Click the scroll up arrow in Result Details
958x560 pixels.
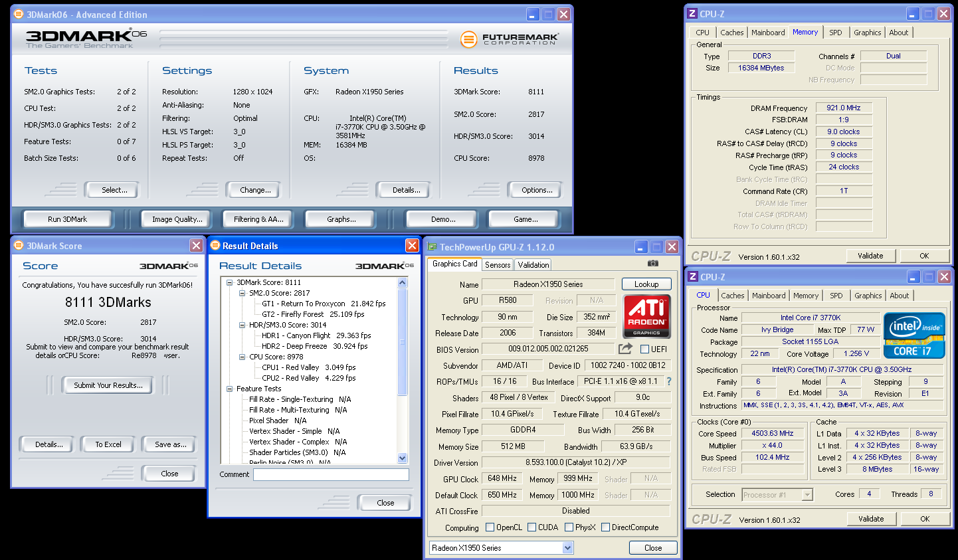pos(402,283)
